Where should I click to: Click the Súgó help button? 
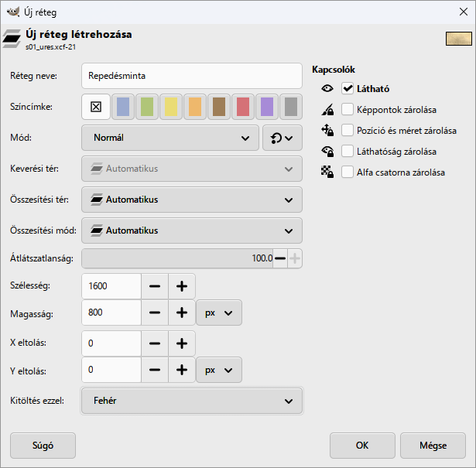tap(43, 446)
